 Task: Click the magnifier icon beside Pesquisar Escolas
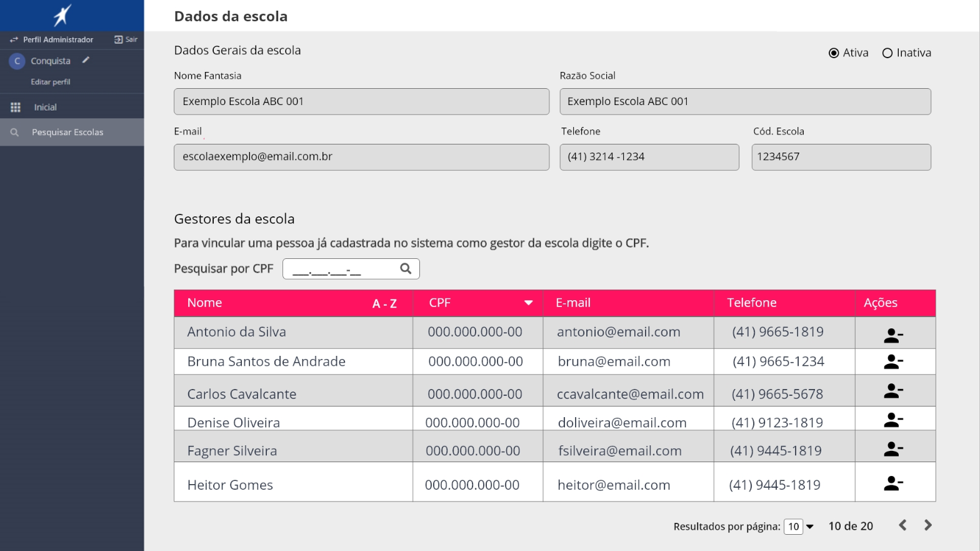click(15, 133)
